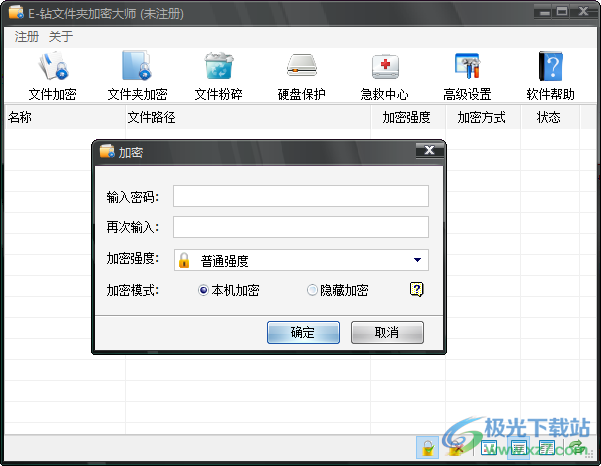This screenshot has width=601, height=466.
Task: Click the folder icon in 加密 dialog title
Action: point(107,151)
